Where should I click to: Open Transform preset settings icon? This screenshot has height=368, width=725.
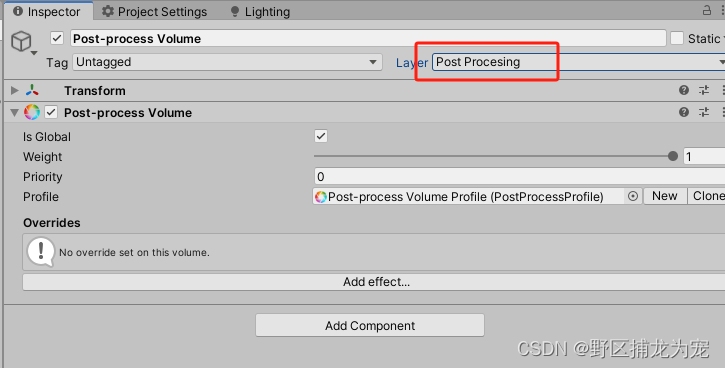pyautogui.click(x=704, y=90)
